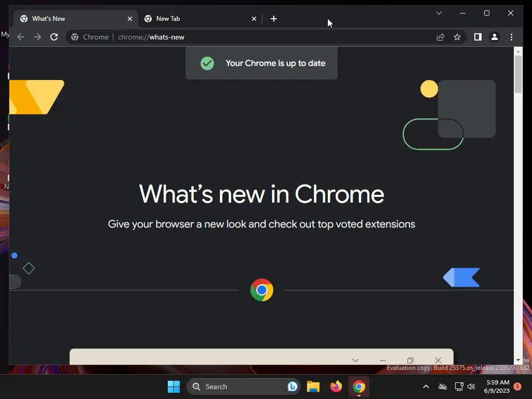Open a new tab with plus button

point(274,19)
